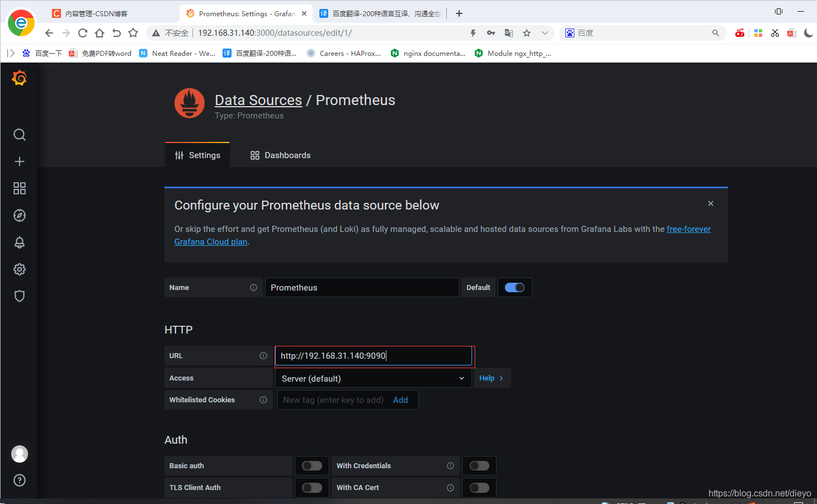Click the browser back arrow

pos(49,33)
